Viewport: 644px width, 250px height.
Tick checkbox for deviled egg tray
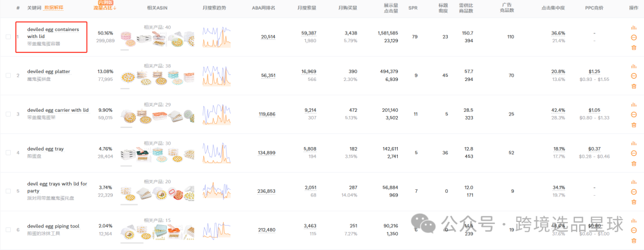pyautogui.click(x=8, y=152)
